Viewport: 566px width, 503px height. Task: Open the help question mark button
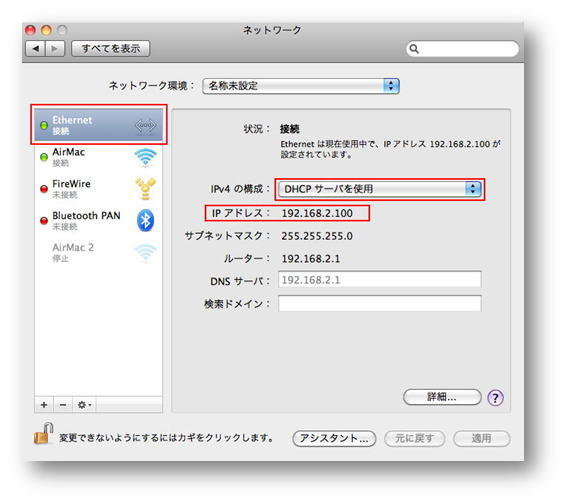click(496, 398)
